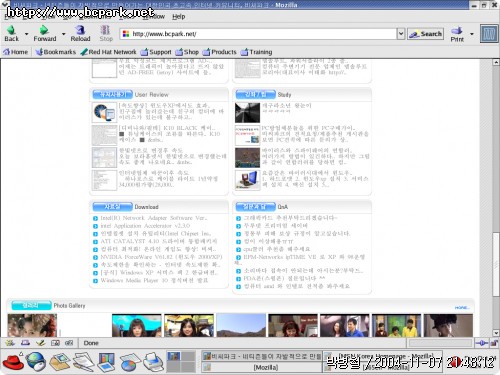Screen dimensions: 500x375
Task: Open the clock-and-monitor thumbnail in User Review
Action: click(104, 113)
